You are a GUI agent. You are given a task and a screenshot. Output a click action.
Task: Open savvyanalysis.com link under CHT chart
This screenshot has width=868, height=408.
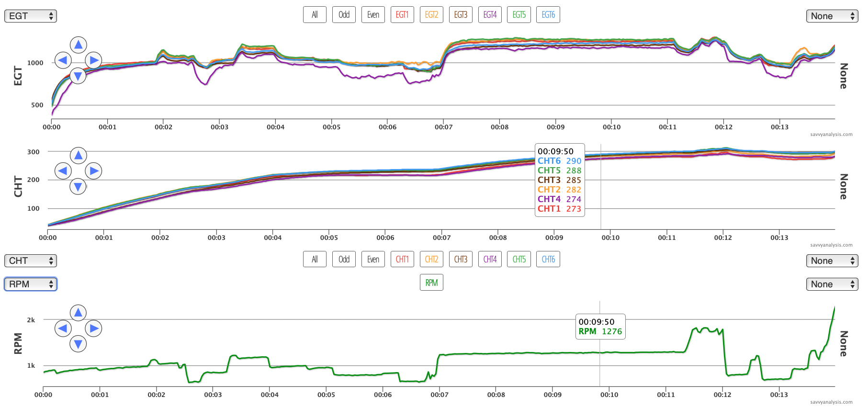point(831,245)
